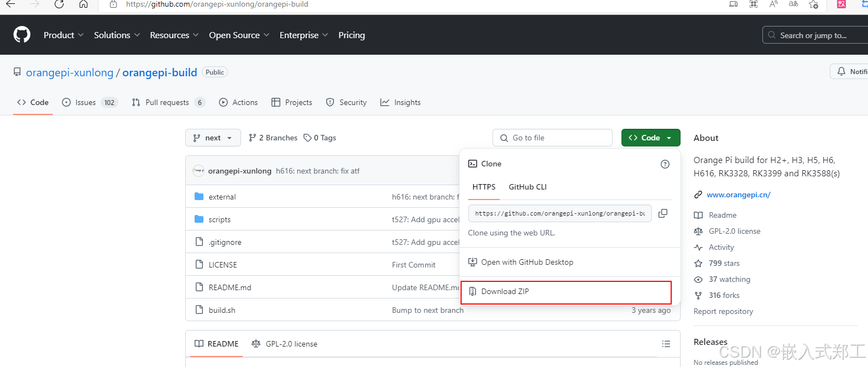Image resolution: width=868 pixels, height=367 pixels.
Task: Switch to the Projects tab
Action: click(292, 102)
